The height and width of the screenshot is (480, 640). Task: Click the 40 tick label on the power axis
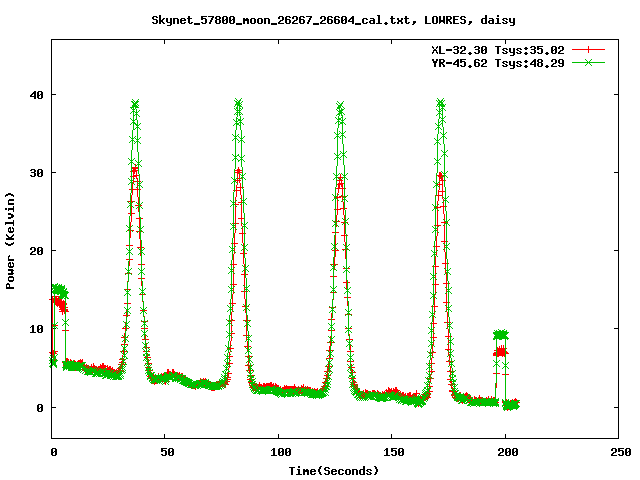(x=36, y=95)
